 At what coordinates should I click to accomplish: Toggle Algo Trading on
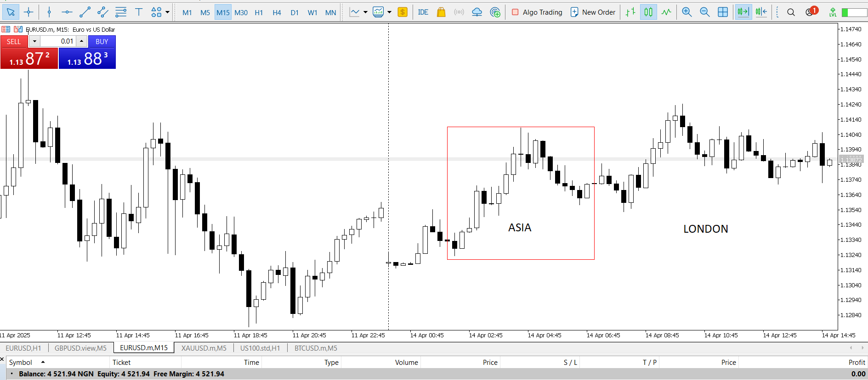537,12
